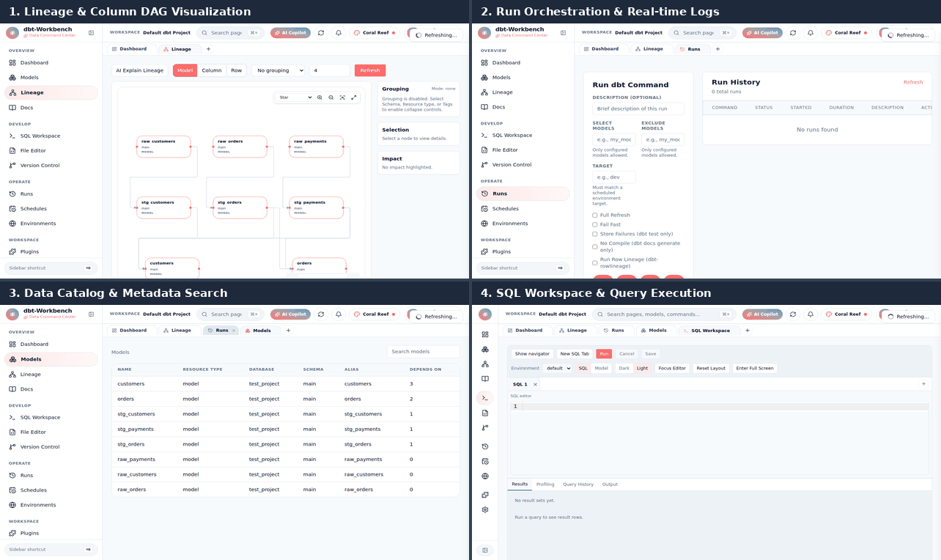The width and height of the screenshot is (941, 560).
Task: Open the Output tab in SQL results
Action: tap(610, 485)
